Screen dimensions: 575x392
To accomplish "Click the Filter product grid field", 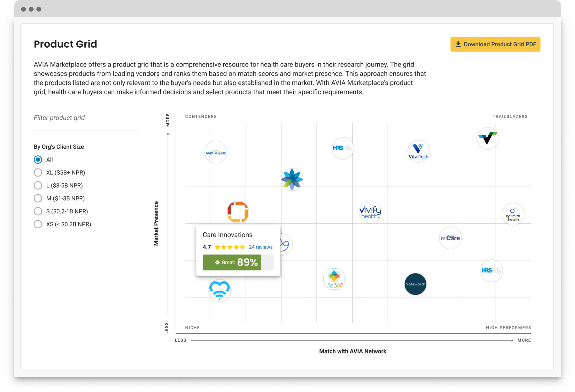I will click(86, 118).
